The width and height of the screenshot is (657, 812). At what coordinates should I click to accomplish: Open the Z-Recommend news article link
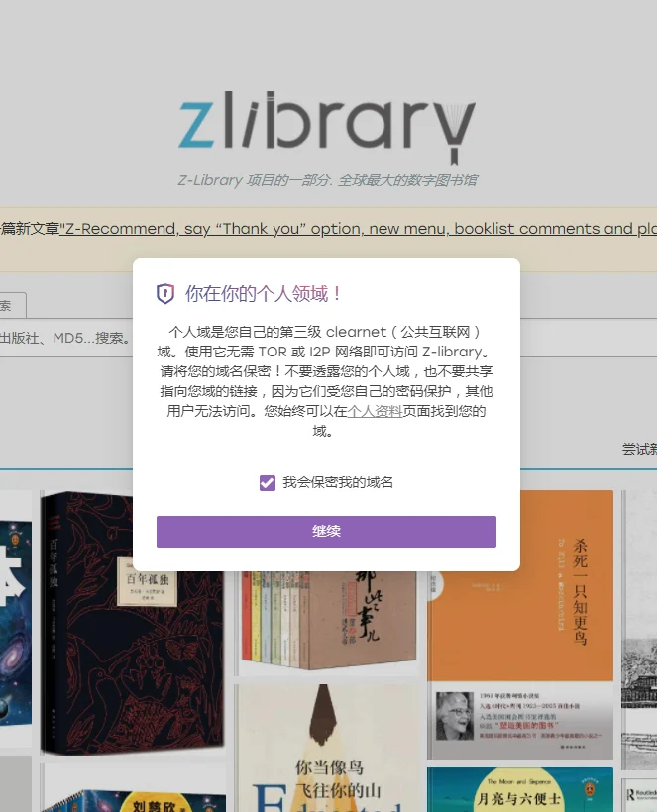(358, 229)
